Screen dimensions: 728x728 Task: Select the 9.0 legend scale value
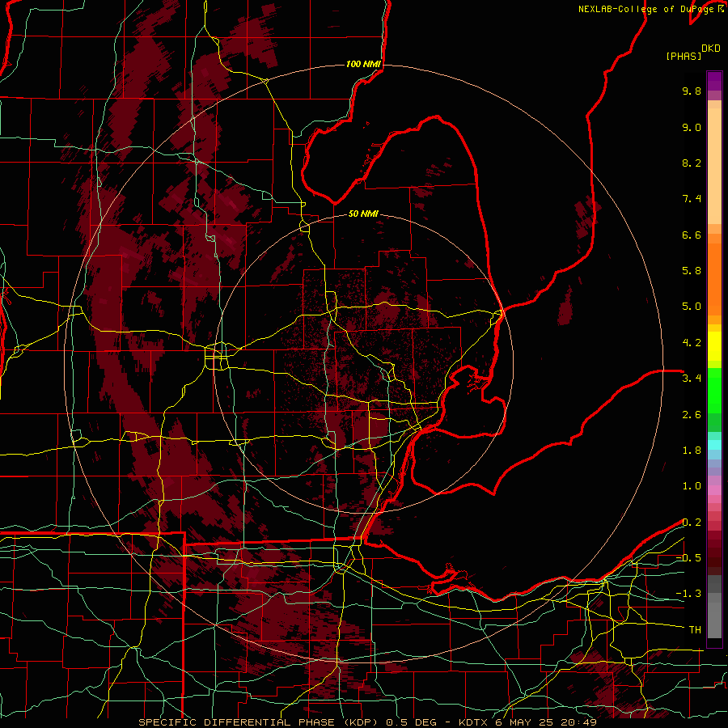coord(692,127)
